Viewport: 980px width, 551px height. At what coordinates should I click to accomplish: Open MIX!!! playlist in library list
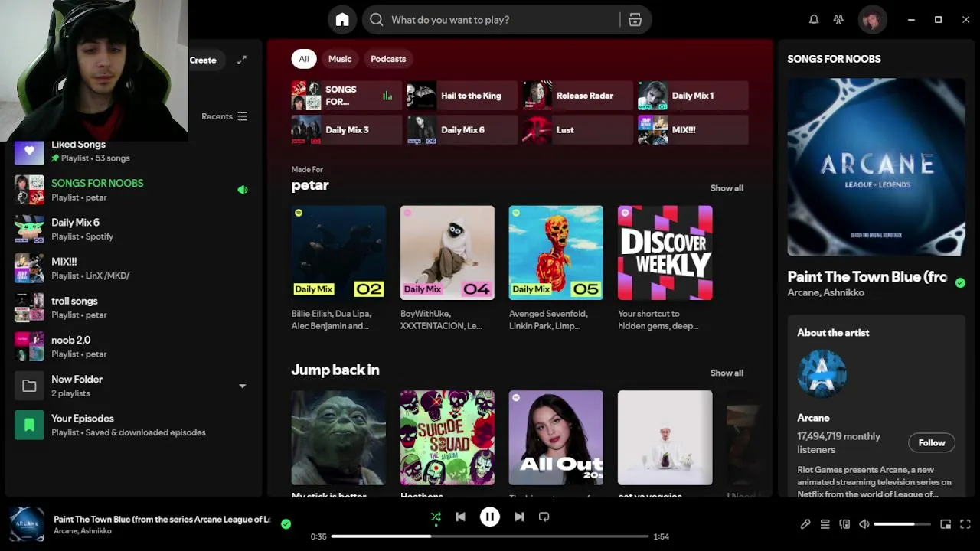tap(133, 268)
